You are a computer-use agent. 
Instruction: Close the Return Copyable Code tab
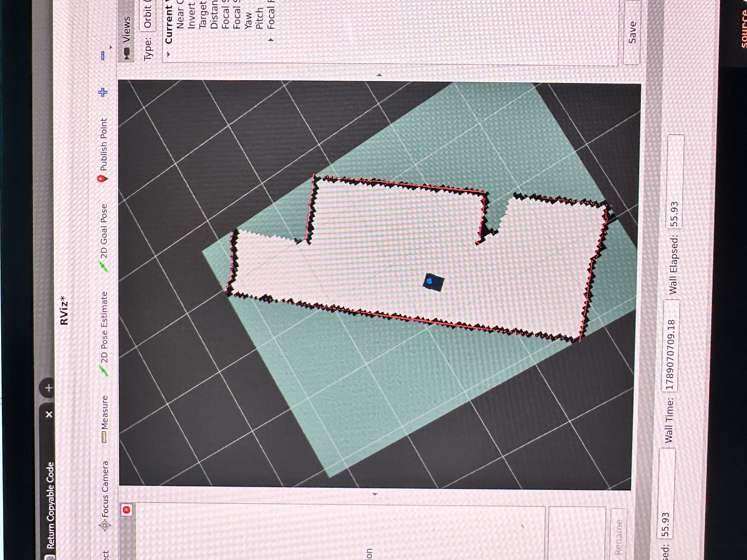tap(49, 414)
